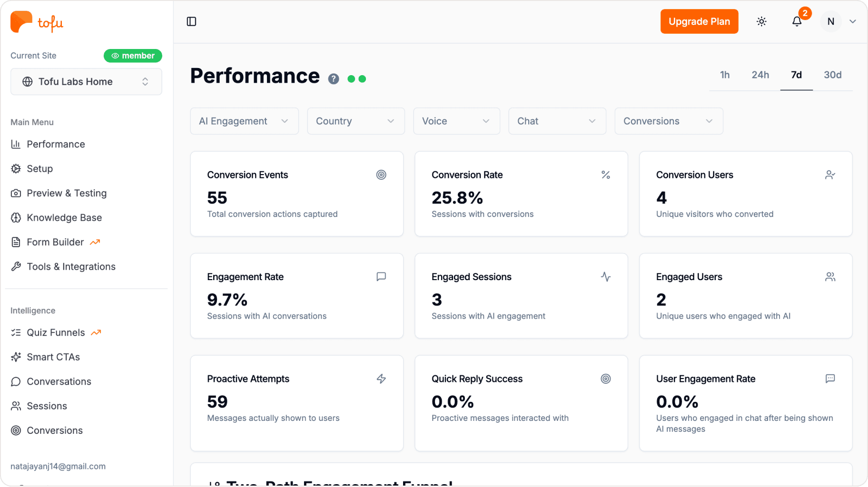The image size is (868, 487).
Task: Click lightning icon on Proactive Attempts card
Action: click(x=381, y=379)
